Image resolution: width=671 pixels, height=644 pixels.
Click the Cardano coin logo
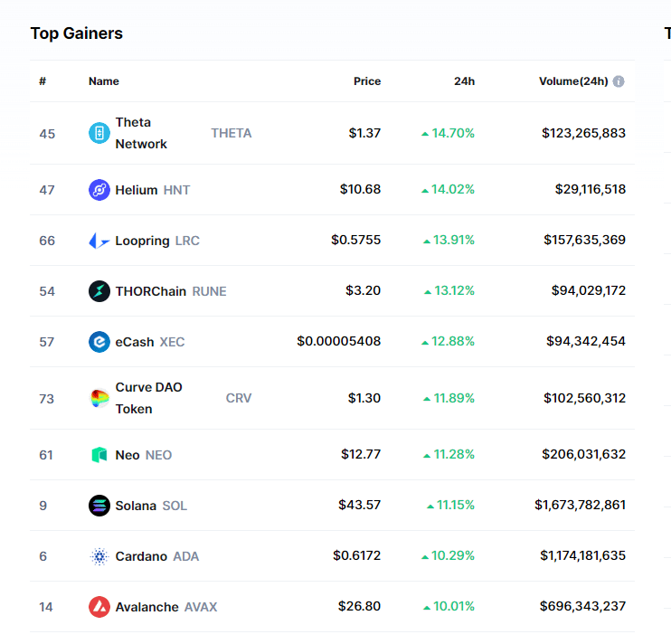[x=99, y=556]
